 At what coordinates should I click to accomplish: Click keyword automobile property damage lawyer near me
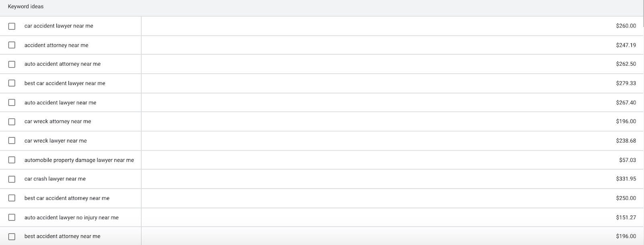(79, 160)
